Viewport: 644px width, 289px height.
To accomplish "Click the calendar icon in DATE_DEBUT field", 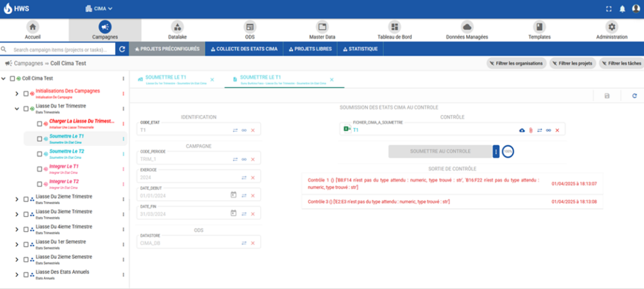I will pos(233,195).
